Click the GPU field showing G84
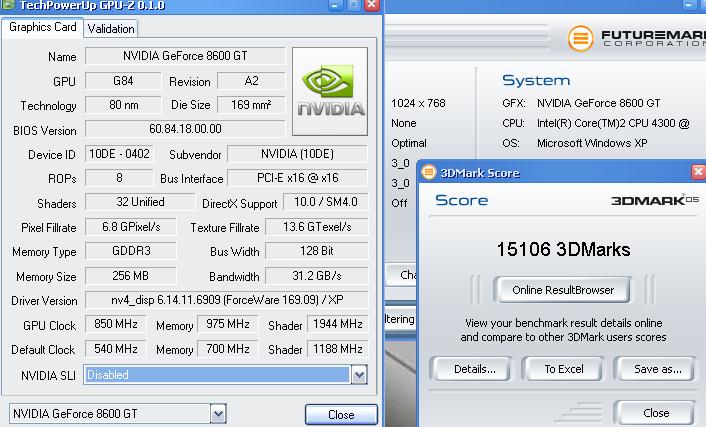706x427 pixels. click(123, 81)
